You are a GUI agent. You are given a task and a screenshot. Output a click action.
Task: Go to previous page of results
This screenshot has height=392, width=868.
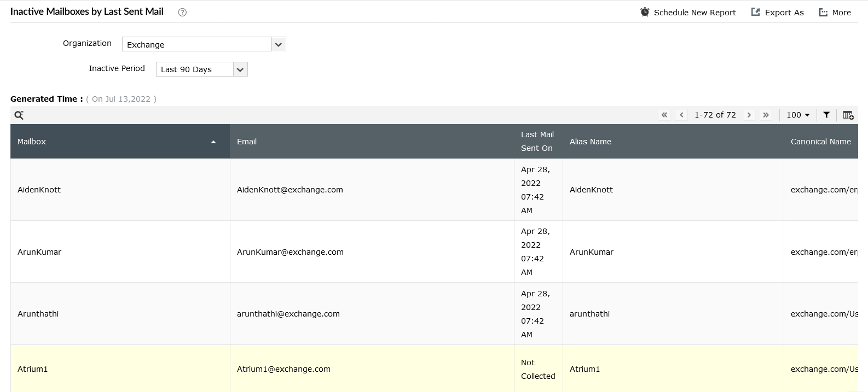click(681, 115)
